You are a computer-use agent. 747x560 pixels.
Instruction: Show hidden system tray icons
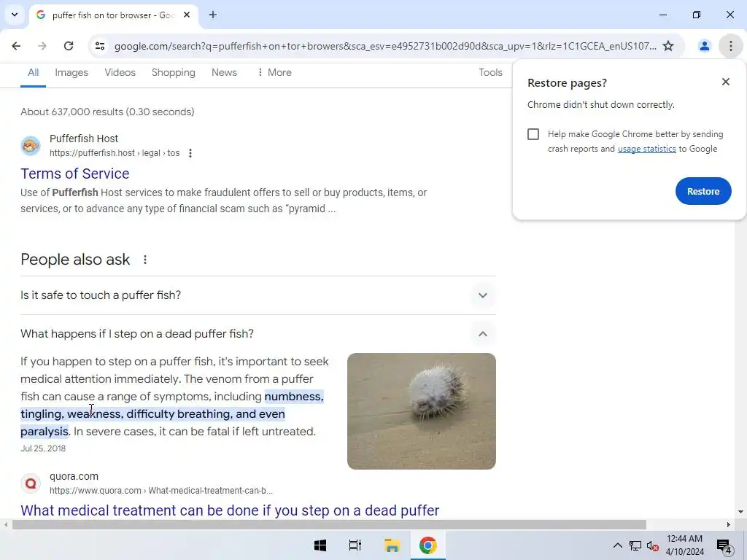(617, 545)
